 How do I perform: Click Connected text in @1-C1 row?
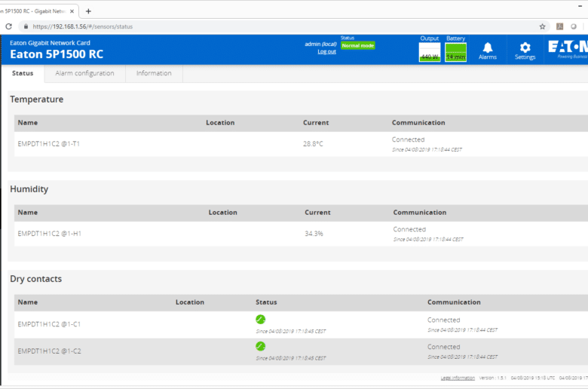coord(443,320)
